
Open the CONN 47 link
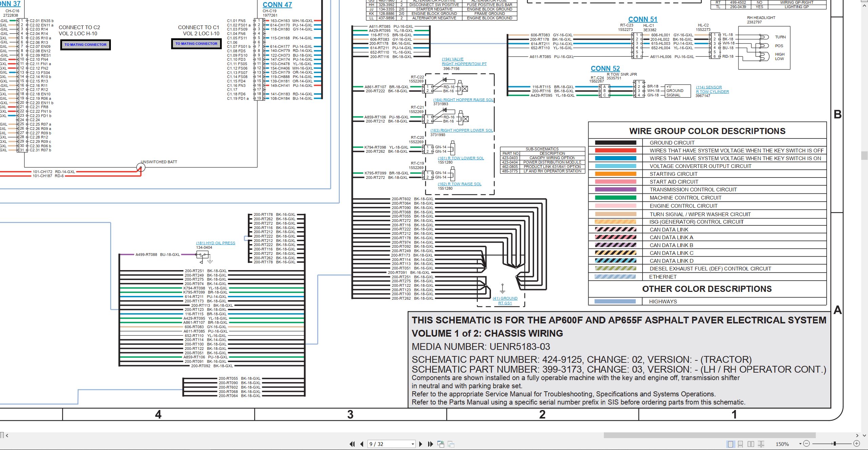tap(277, 5)
